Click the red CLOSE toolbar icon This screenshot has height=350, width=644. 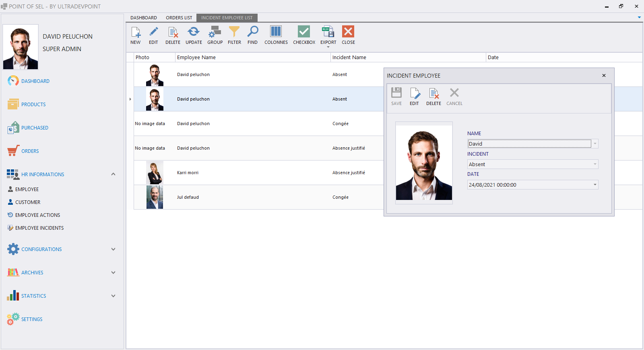pyautogui.click(x=348, y=31)
